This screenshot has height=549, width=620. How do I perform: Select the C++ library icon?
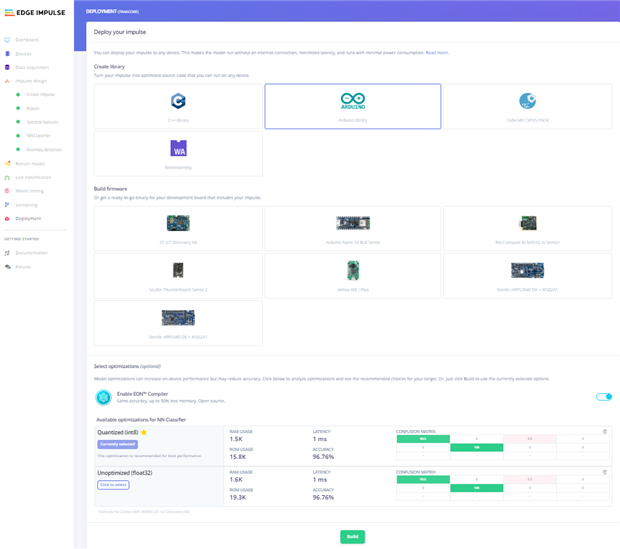[178, 101]
